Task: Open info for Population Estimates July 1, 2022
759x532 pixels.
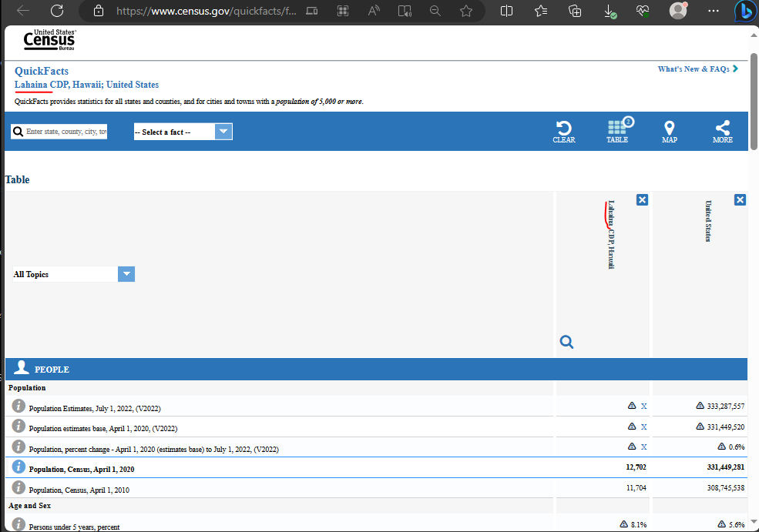Action: tap(18, 406)
